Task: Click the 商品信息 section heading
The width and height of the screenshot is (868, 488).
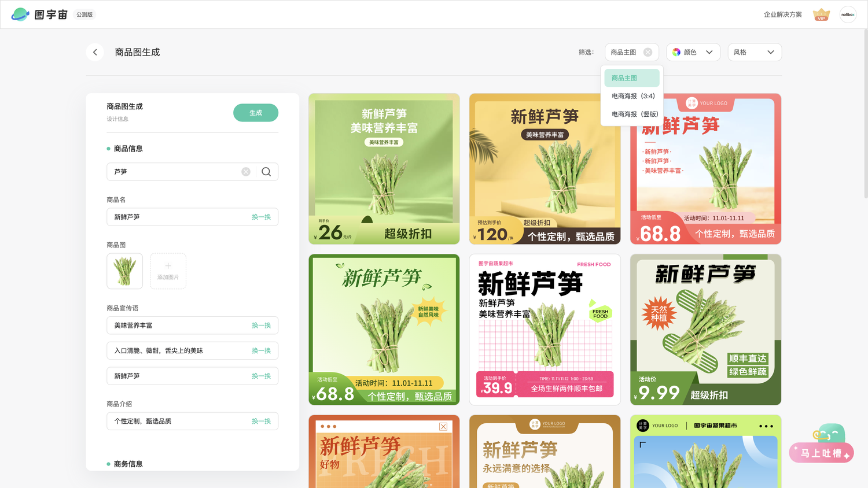Action: click(x=128, y=149)
